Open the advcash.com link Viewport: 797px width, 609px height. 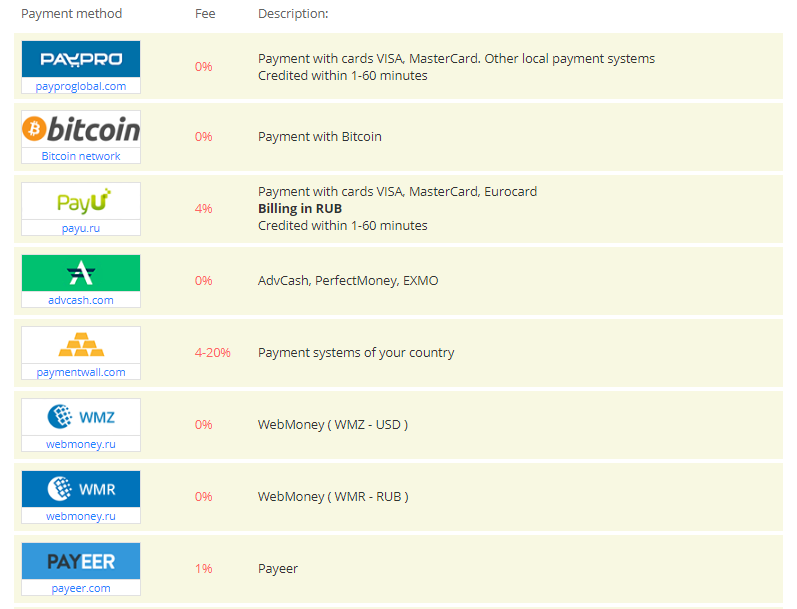point(81,300)
